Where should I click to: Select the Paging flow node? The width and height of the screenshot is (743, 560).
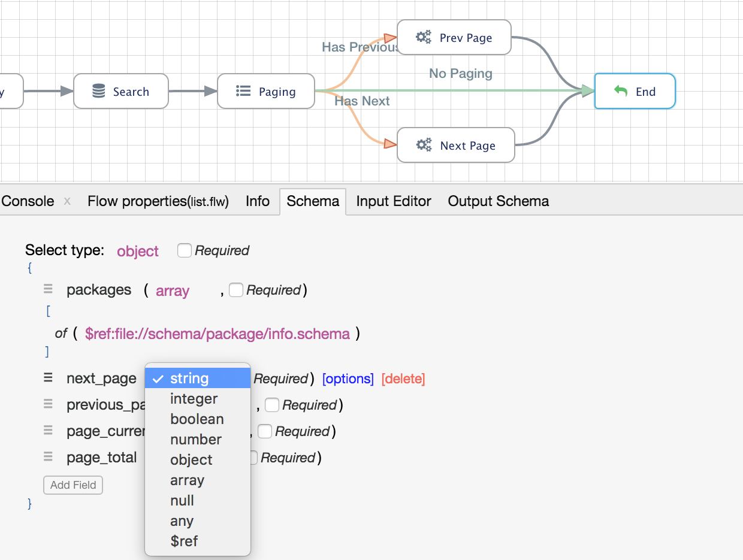point(266,91)
